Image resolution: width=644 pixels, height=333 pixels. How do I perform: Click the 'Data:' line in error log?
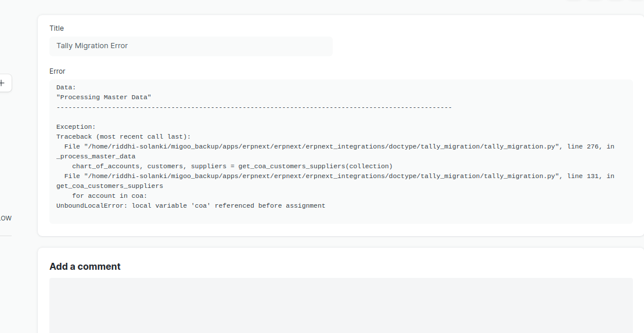(x=66, y=88)
